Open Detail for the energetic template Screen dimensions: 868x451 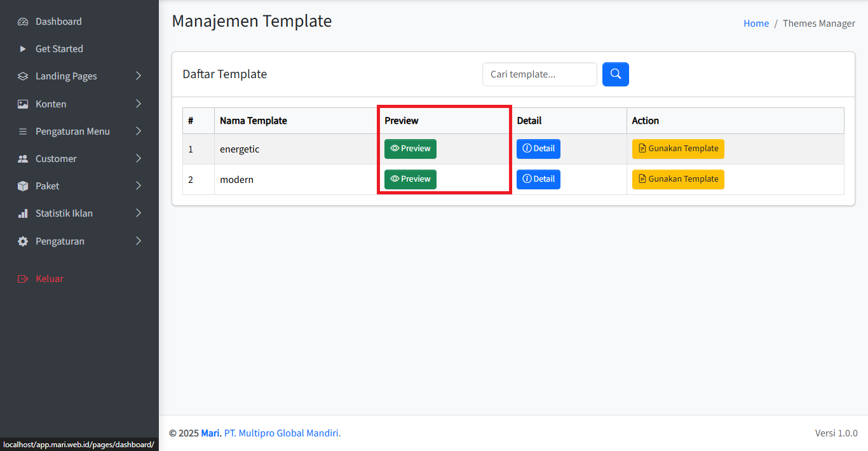[538, 149]
